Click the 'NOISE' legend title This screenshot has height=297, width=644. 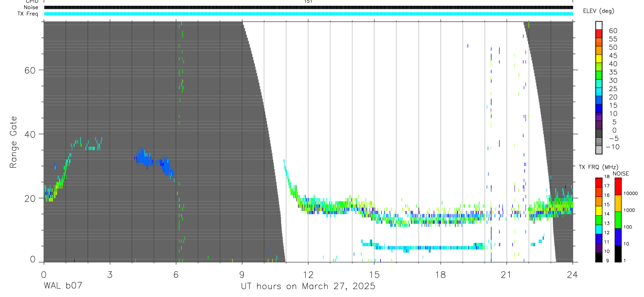click(621, 173)
